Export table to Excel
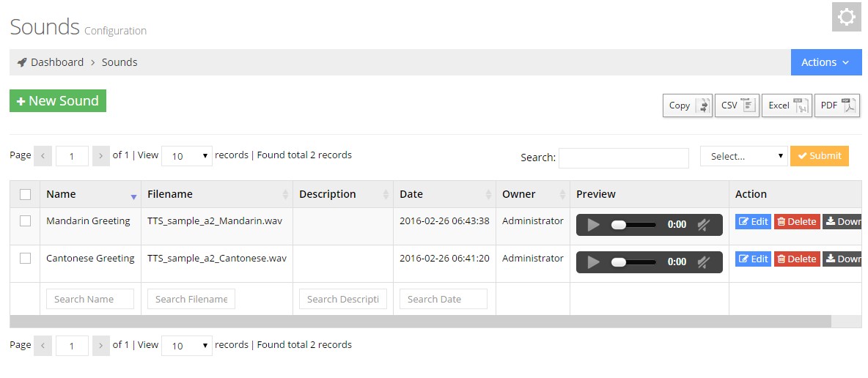The image size is (868, 378). [787, 105]
